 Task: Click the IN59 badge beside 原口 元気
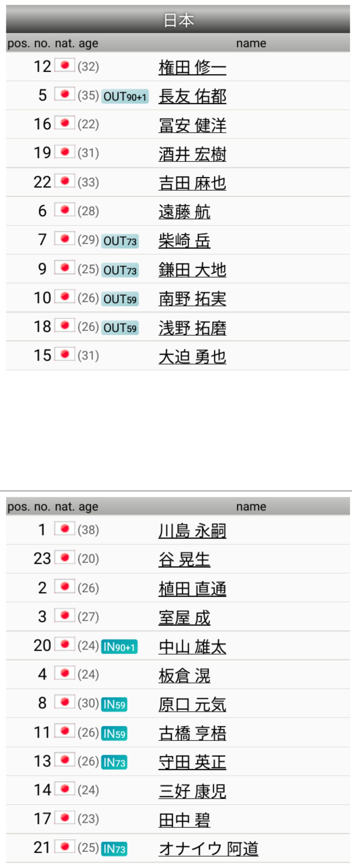114,704
